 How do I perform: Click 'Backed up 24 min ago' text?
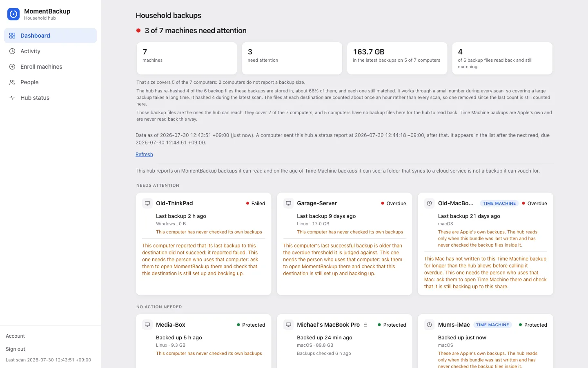324,337
